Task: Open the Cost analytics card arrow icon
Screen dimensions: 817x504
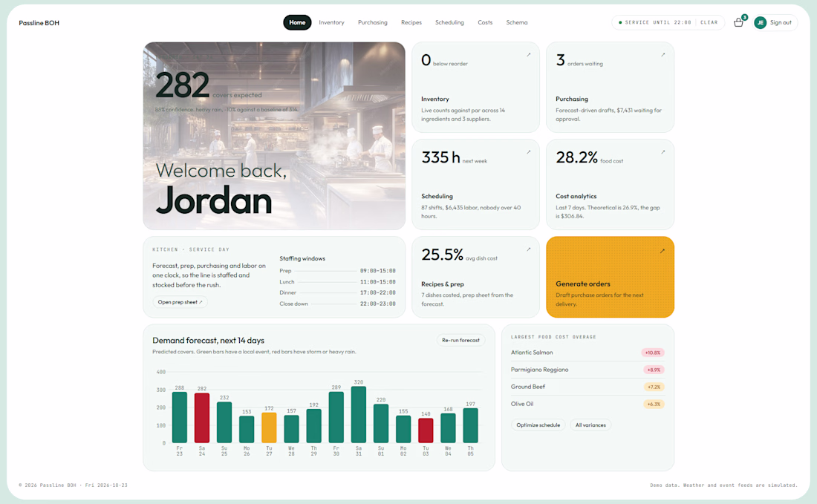Action: pyautogui.click(x=663, y=152)
